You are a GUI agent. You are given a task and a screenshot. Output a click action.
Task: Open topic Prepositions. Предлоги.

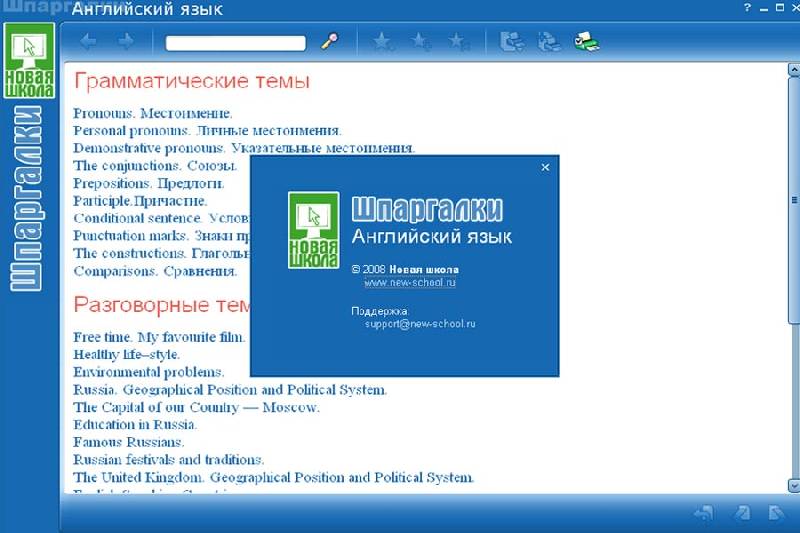148,183
